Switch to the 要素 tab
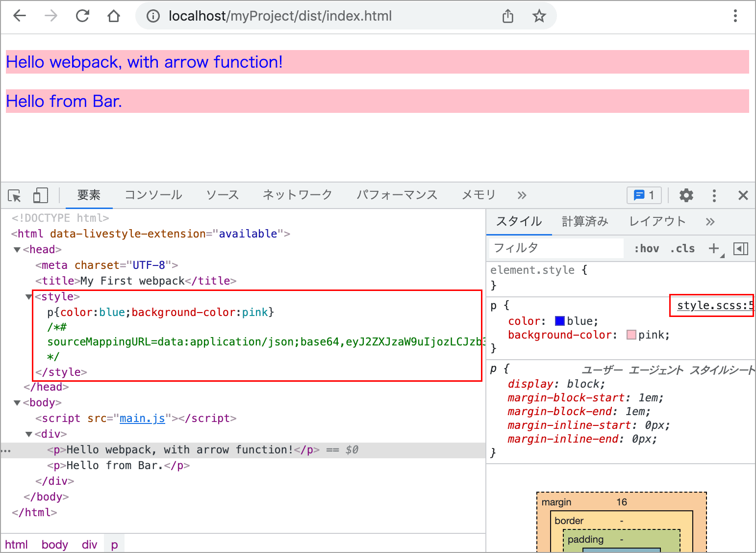 click(89, 195)
